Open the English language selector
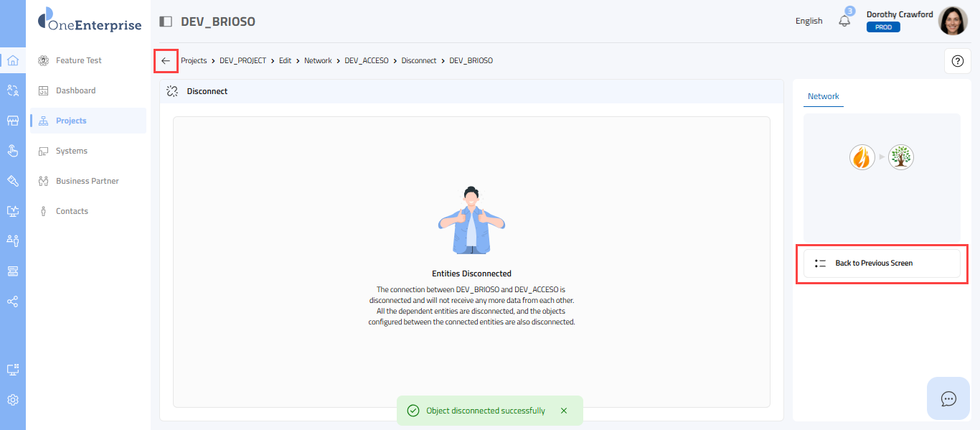The image size is (980, 430). [809, 22]
